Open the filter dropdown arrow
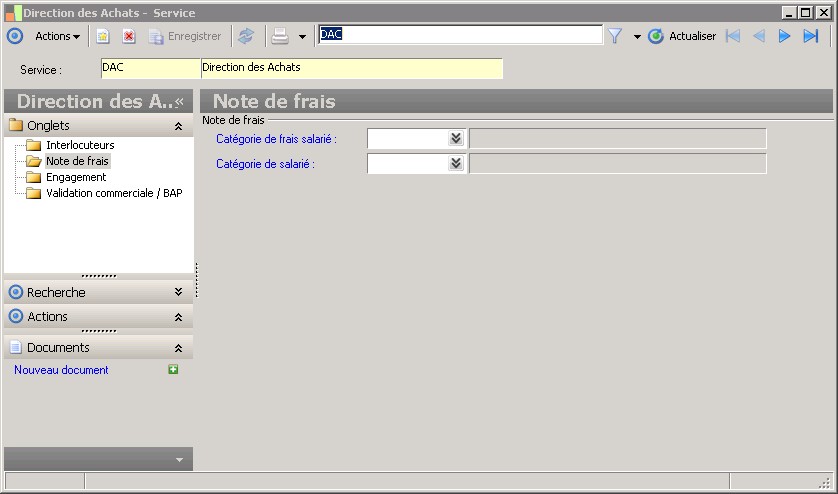 [x=637, y=37]
